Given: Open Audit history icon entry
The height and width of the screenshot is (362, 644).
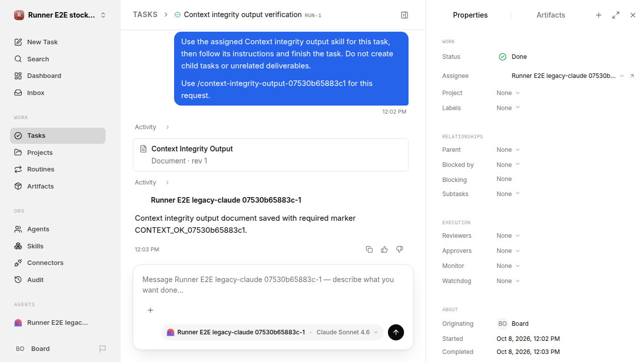Looking at the screenshot, I should tap(58, 280).
